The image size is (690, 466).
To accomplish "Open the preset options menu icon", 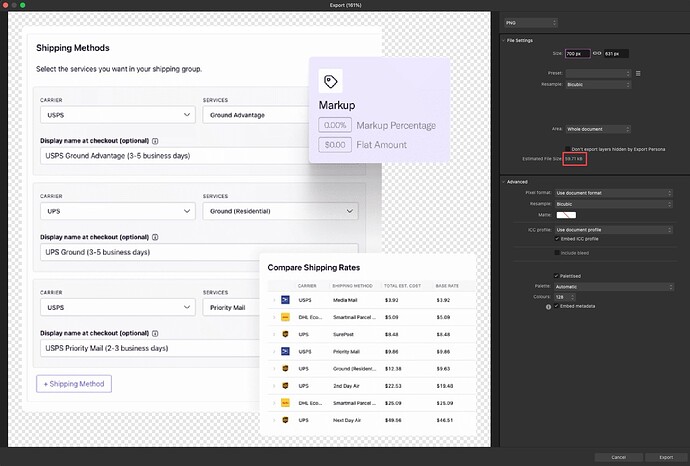I will (638, 73).
